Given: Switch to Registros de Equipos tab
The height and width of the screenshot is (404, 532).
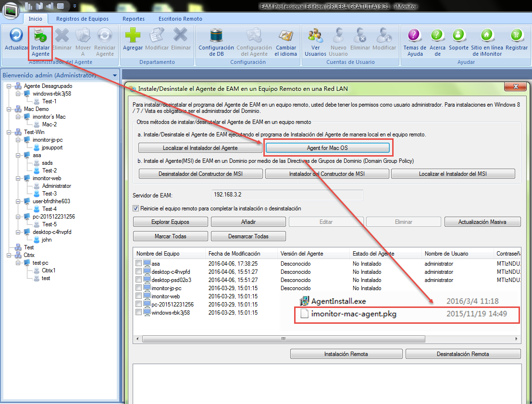Looking at the screenshot, I should pyautogui.click(x=83, y=19).
